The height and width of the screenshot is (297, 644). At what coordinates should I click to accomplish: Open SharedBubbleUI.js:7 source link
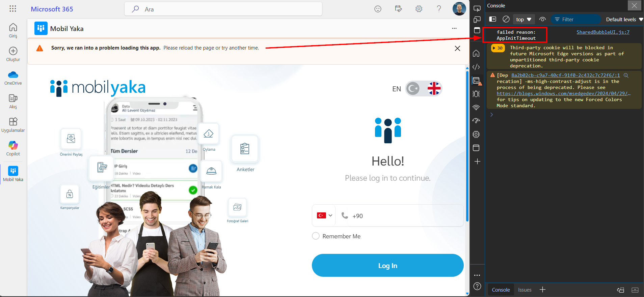tap(603, 32)
